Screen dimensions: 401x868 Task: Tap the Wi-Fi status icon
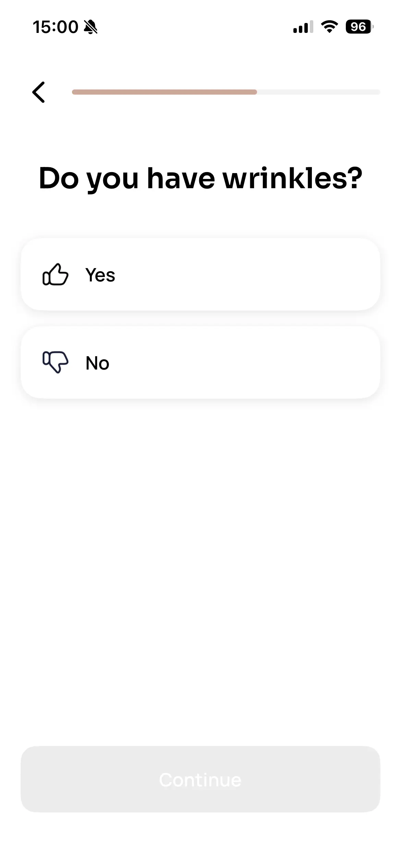[x=329, y=27]
